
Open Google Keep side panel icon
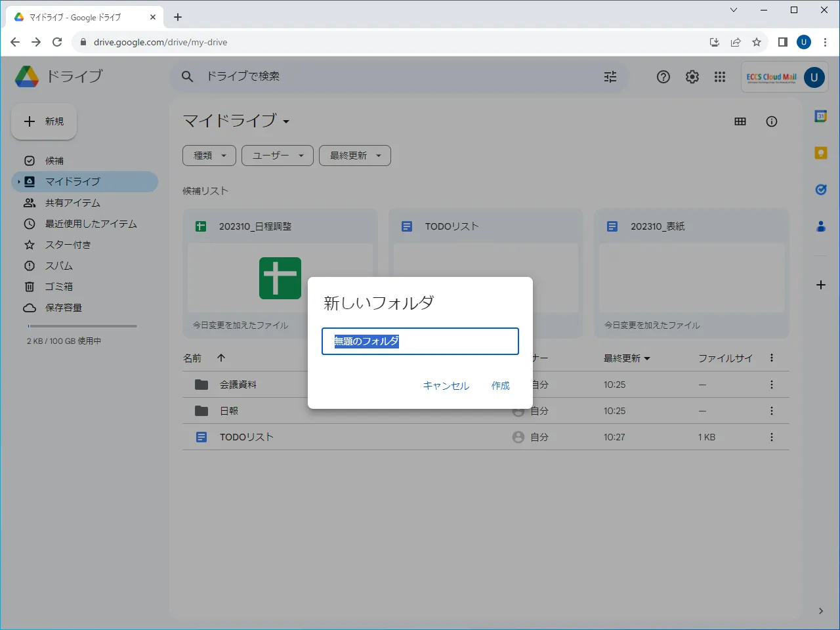(x=820, y=153)
